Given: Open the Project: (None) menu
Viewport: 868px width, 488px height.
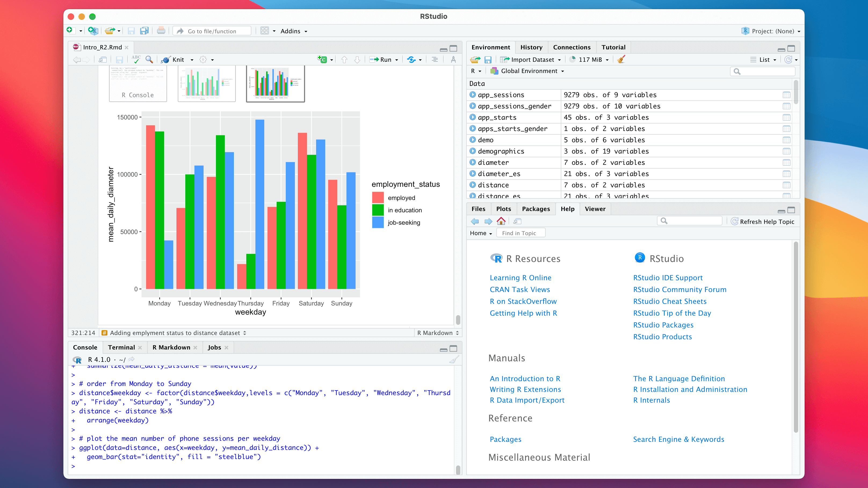Looking at the screenshot, I should (x=771, y=31).
